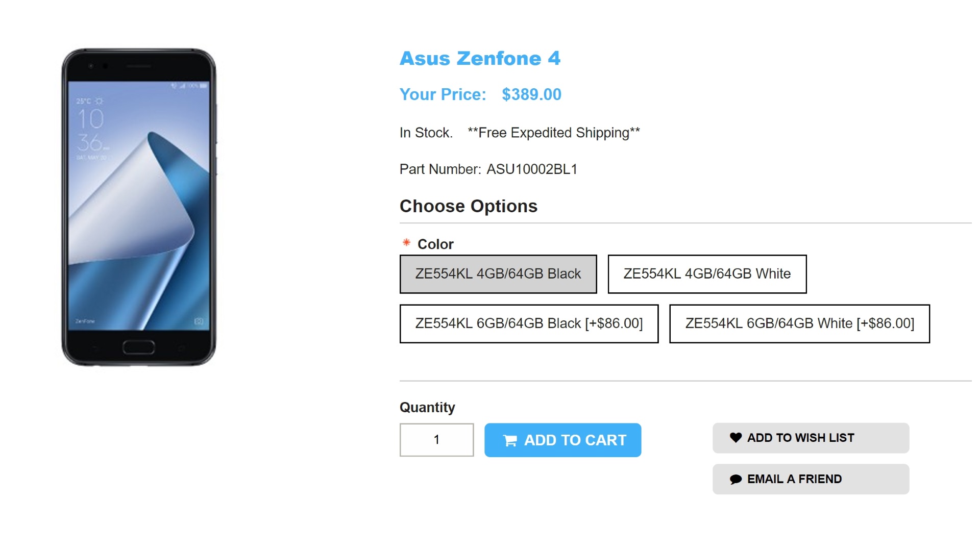Image resolution: width=980 pixels, height=551 pixels.
Task: Select the 6GB/64GB White option (+$86.00)
Action: (799, 323)
